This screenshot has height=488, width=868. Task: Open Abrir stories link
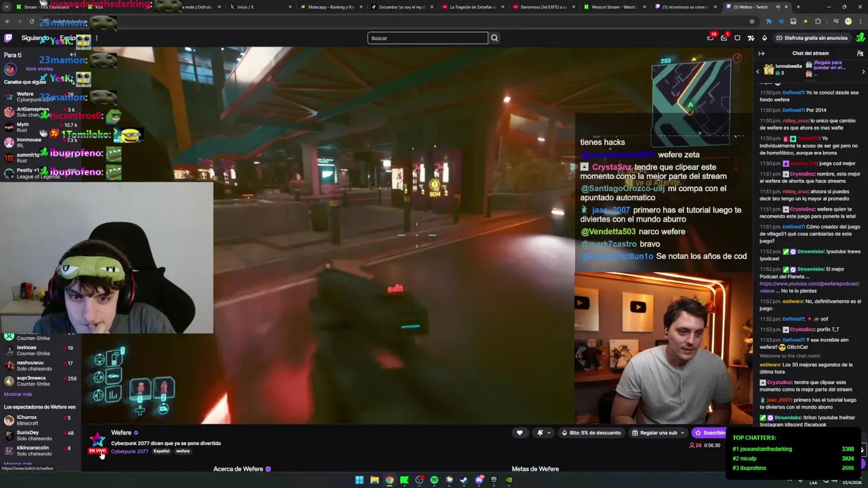click(39, 69)
